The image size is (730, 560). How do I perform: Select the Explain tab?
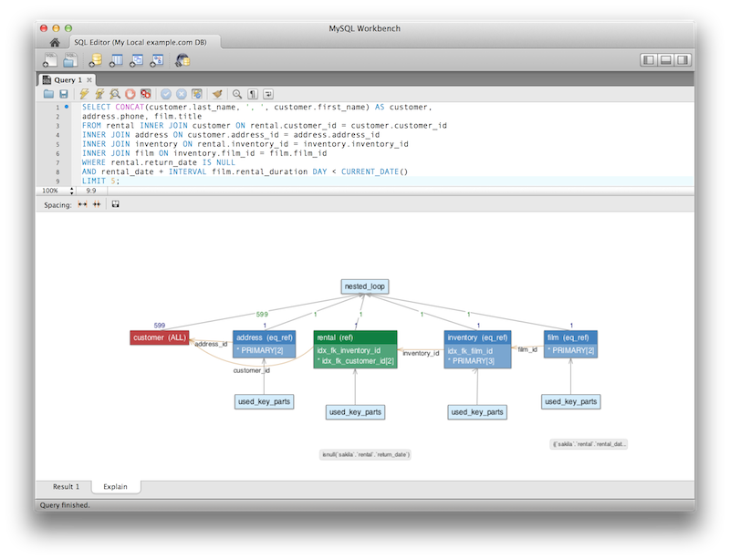click(x=115, y=486)
